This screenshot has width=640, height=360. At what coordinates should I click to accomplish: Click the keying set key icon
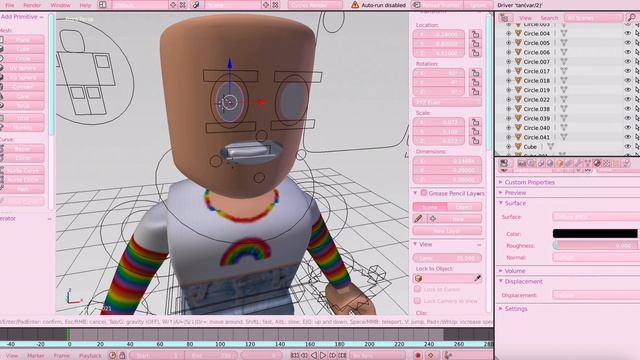448,356
